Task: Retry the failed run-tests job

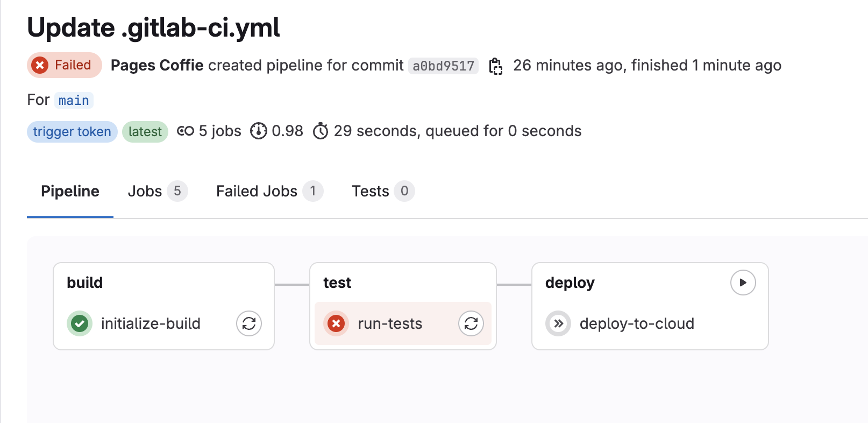Action: click(x=471, y=323)
